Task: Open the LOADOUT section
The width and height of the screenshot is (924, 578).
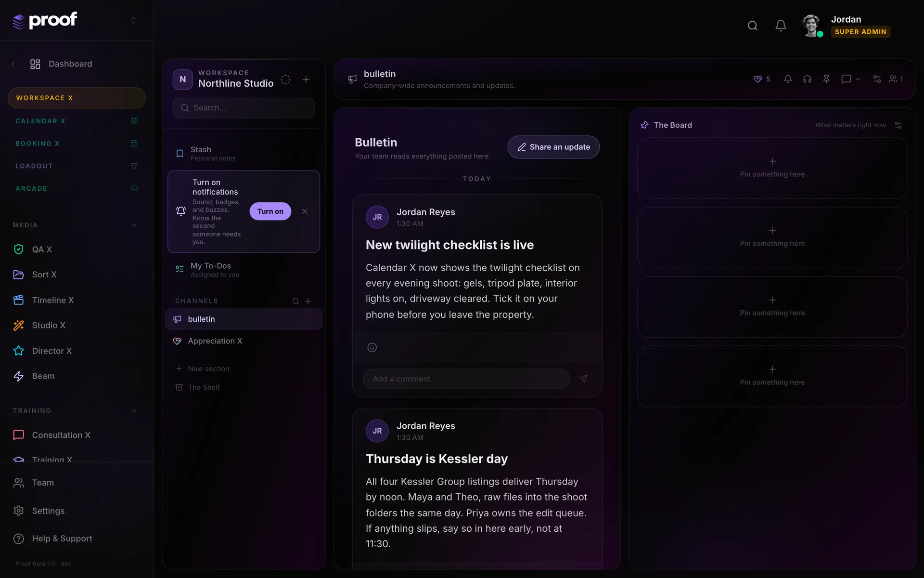Action: 77,166
